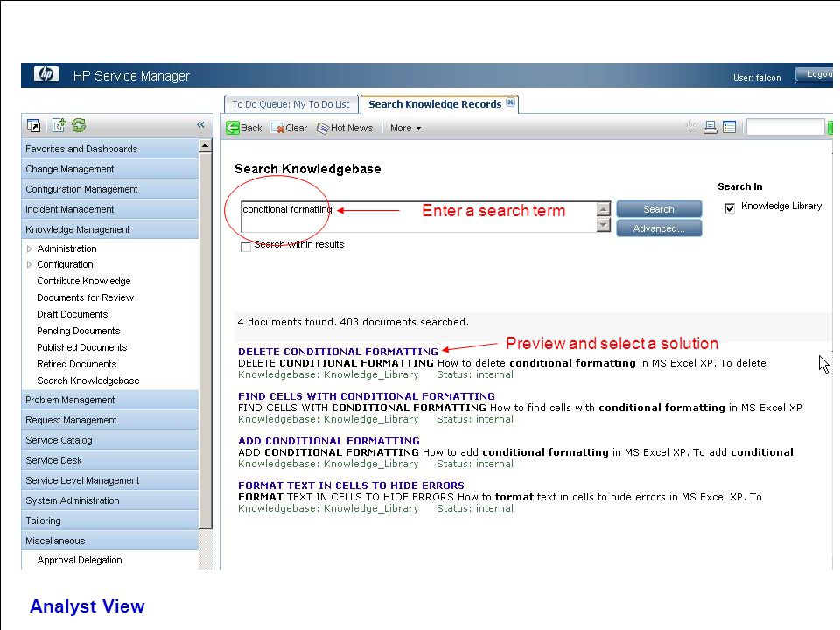The height and width of the screenshot is (630, 840).
Task: Select Draft Documents in navigator
Action: [73, 314]
